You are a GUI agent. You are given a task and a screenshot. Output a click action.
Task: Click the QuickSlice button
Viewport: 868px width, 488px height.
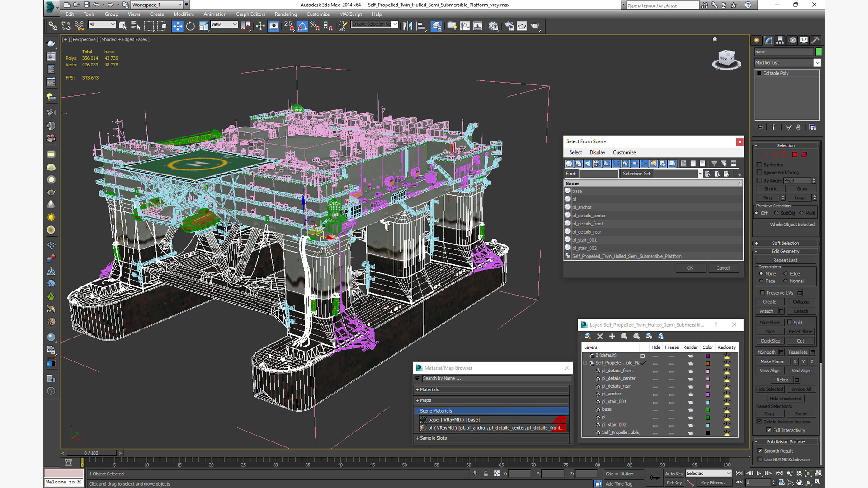[x=770, y=341]
